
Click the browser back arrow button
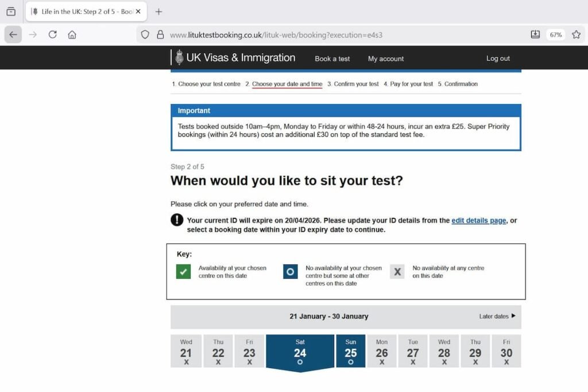click(13, 34)
